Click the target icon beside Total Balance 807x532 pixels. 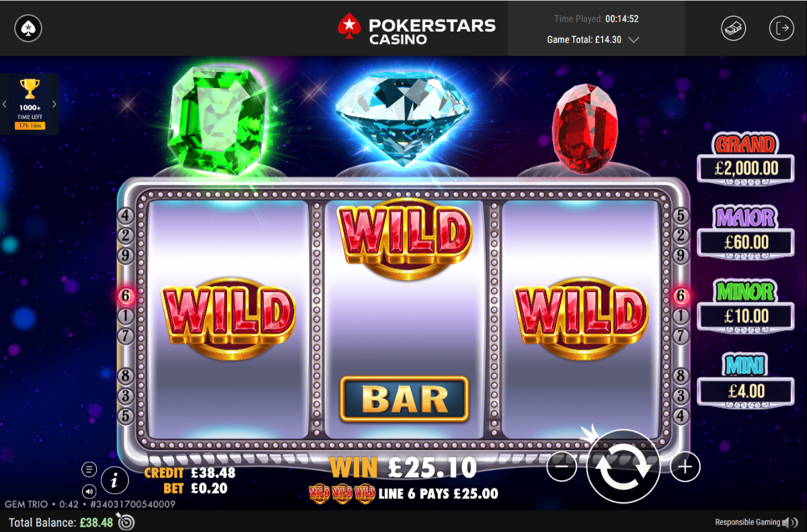click(126, 521)
